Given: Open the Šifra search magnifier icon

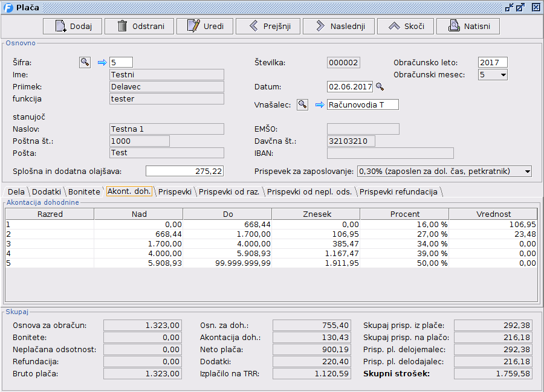Looking at the screenshot, I should pyautogui.click(x=85, y=62).
